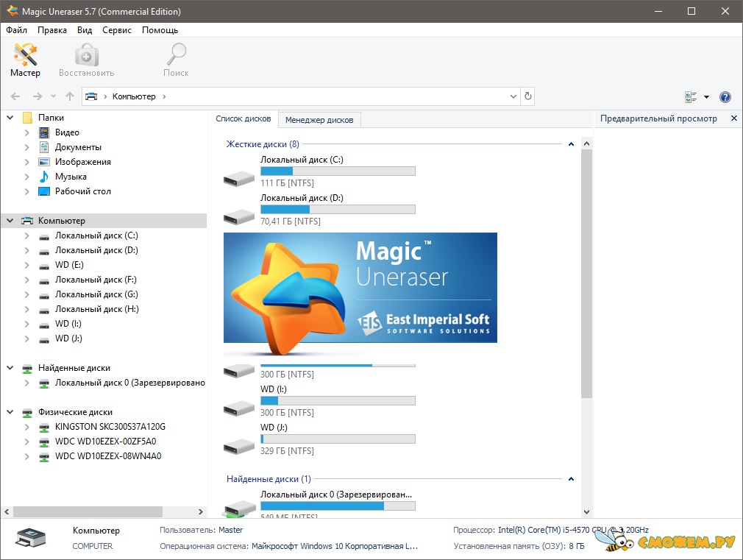Image resolution: width=743 pixels, height=560 pixels.
Task: Launch the Мастер wizard tool
Action: click(x=25, y=60)
